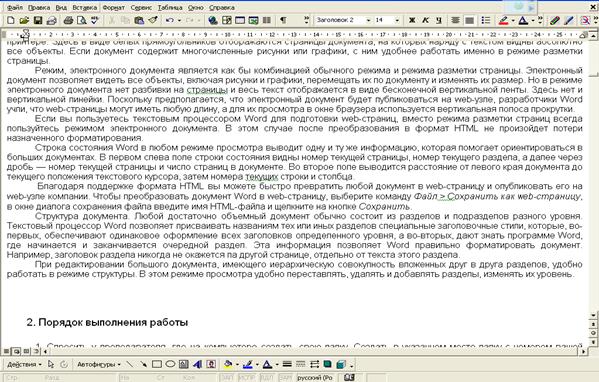Open the Вставка menu

[x=84, y=8]
